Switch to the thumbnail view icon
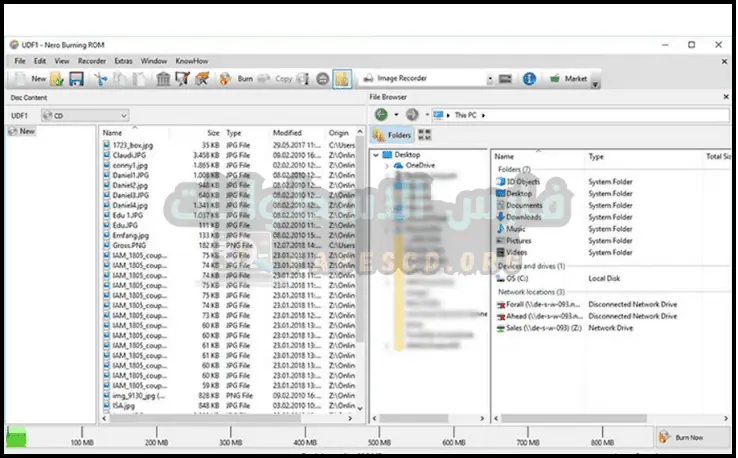 pos(424,134)
